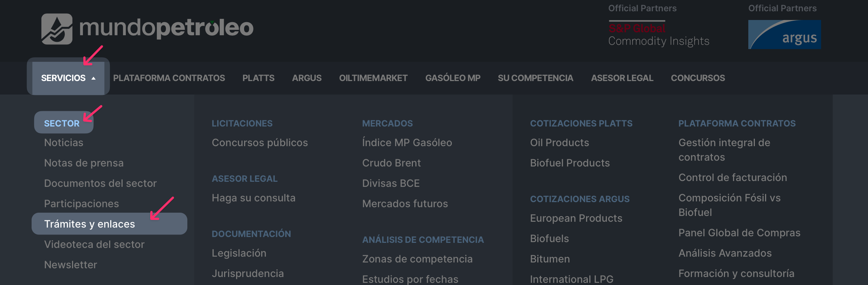This screenshot has height=285, width=868.
Task: Go to ASESOR LEGAL in nav bar
Action: coord(622,78)
